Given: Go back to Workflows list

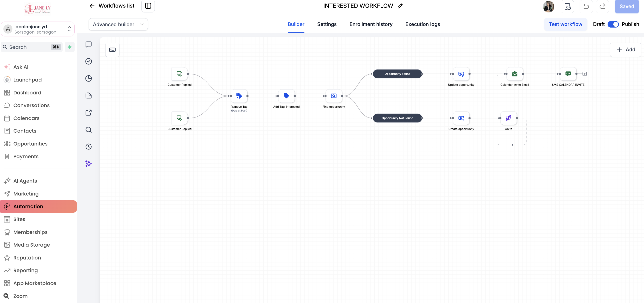Looking at the screenshot, I should pyautogui.click(x=112, y=6).
